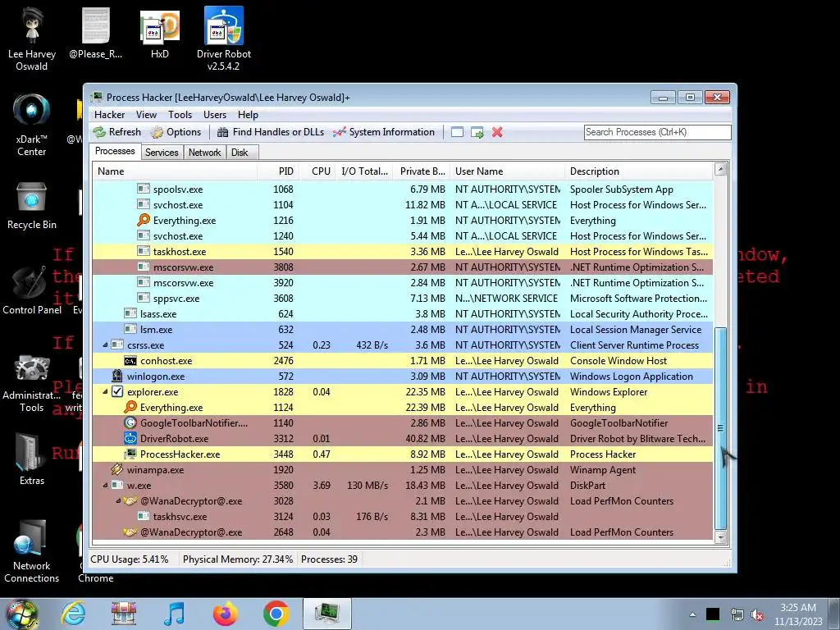Open Options via its gear icon

[x=157, y=132]
